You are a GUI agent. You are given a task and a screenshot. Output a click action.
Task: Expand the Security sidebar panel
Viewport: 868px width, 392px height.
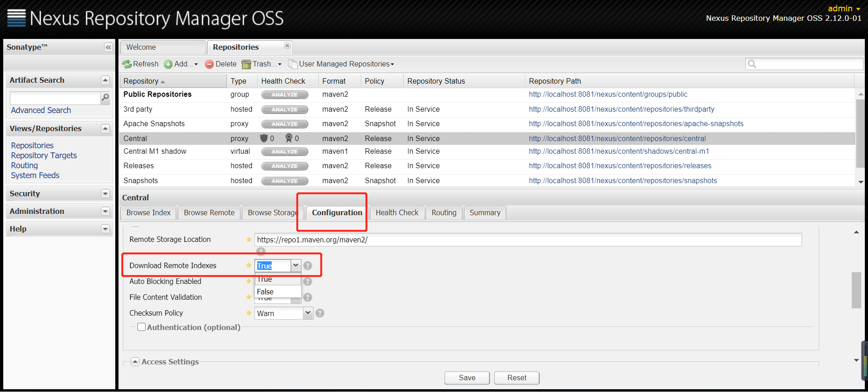coord(105,194)
